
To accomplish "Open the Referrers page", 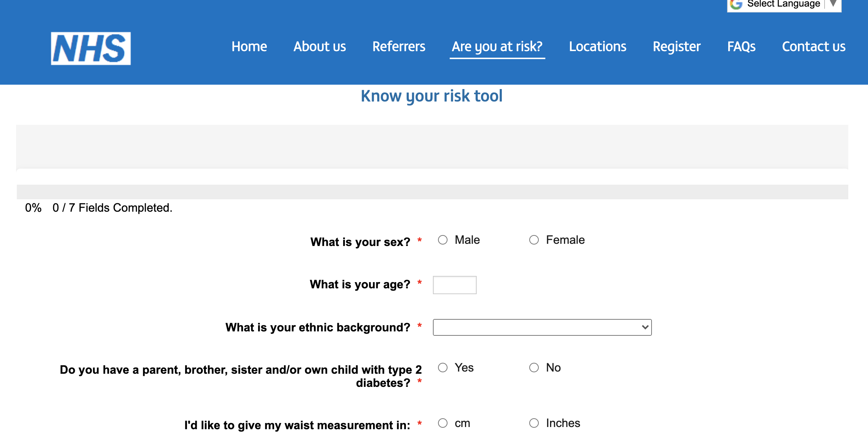I will tap(399, 46).
